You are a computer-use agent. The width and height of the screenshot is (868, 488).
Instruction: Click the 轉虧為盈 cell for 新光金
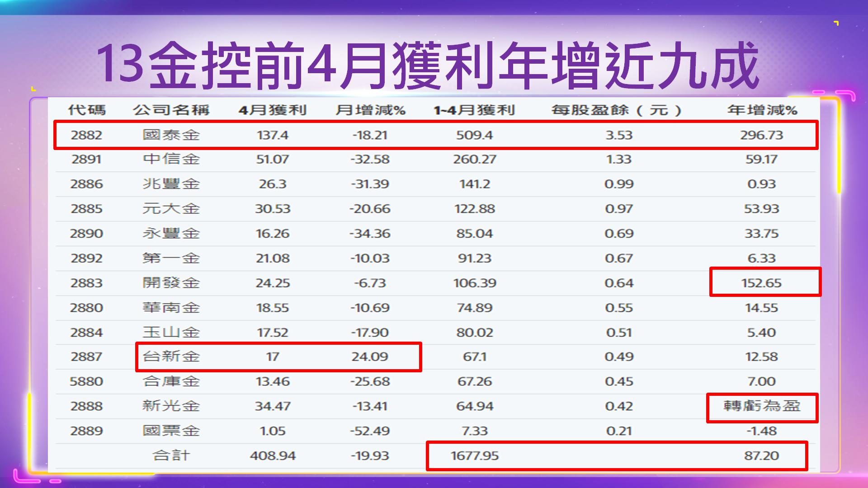pos(762,406)
